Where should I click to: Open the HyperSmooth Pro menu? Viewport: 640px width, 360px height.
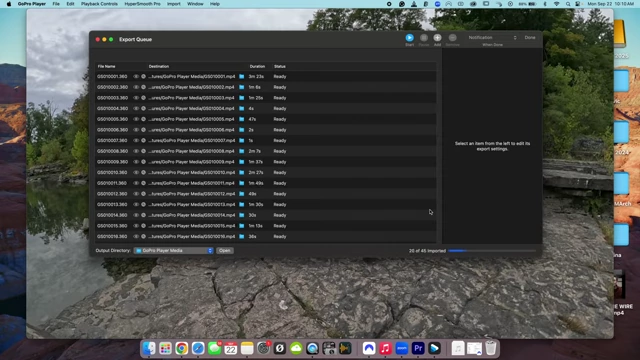(142, 4)
